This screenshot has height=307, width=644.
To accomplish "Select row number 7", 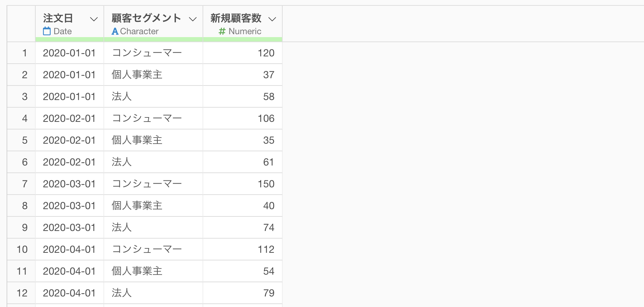I will pos(24,184).
